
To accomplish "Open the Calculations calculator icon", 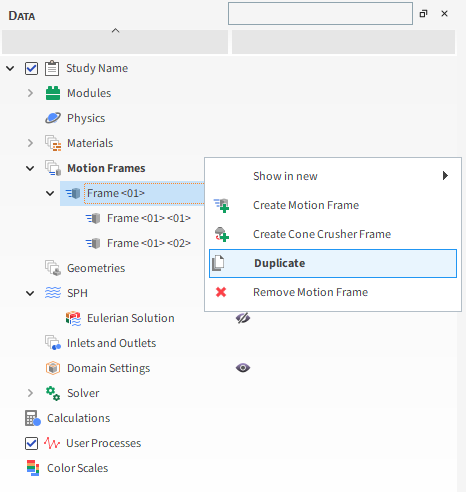I will pos(33,418).
